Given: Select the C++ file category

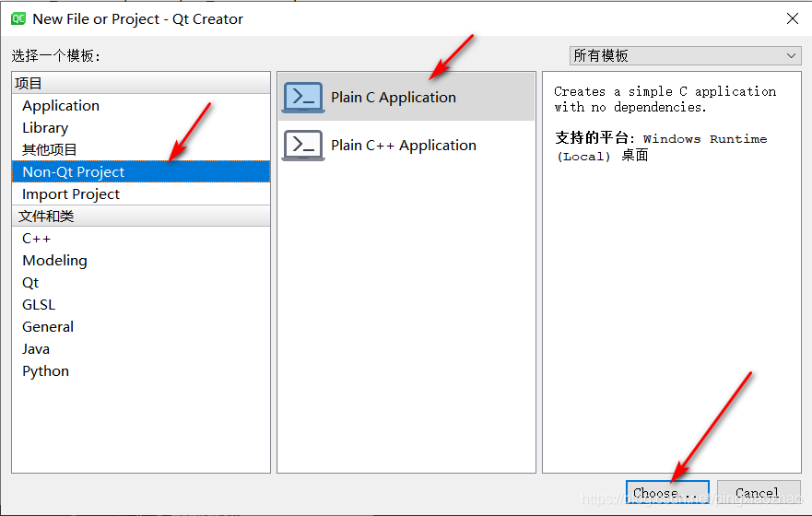Looking at the screenshot, I should tap(141, 238).
